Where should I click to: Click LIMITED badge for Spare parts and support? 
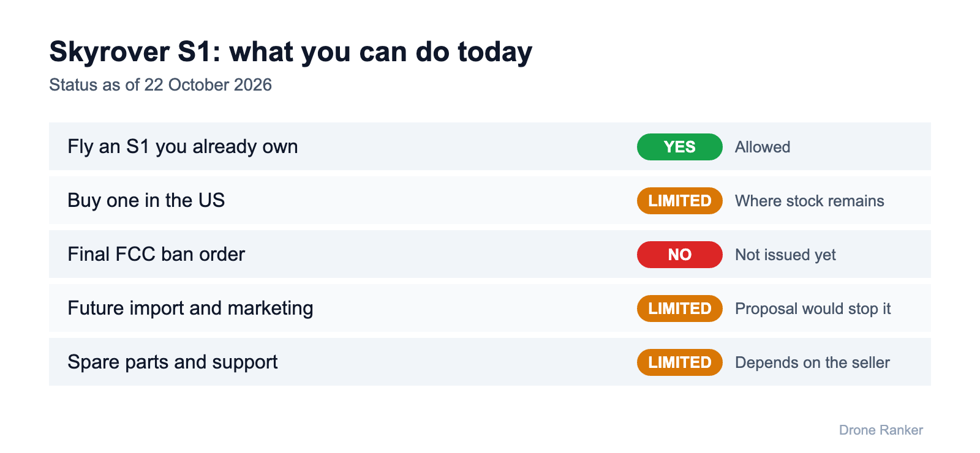coord(679,362)
